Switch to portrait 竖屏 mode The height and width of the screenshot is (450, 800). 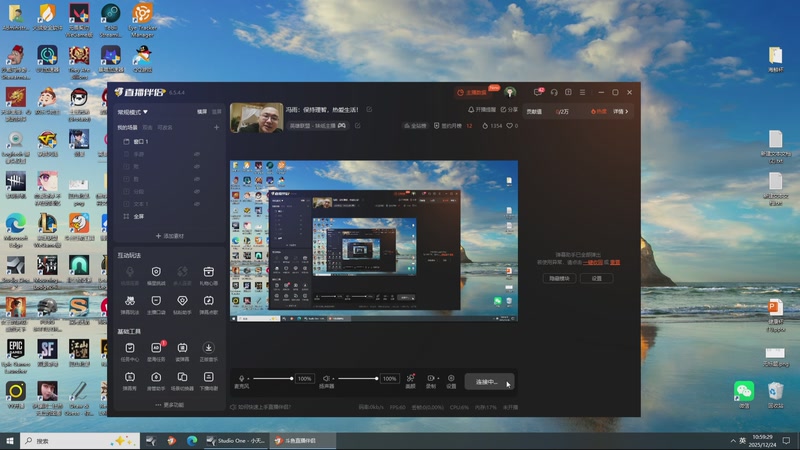point(216,112)
